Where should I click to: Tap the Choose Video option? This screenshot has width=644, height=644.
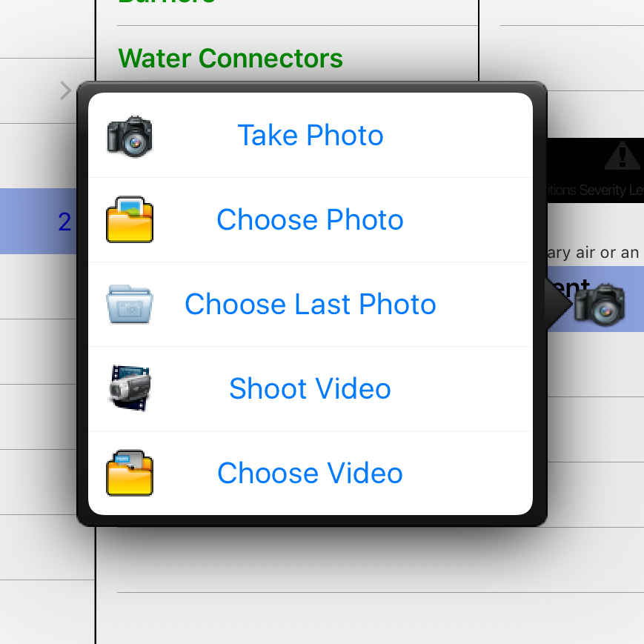click(x=311, y=473)
